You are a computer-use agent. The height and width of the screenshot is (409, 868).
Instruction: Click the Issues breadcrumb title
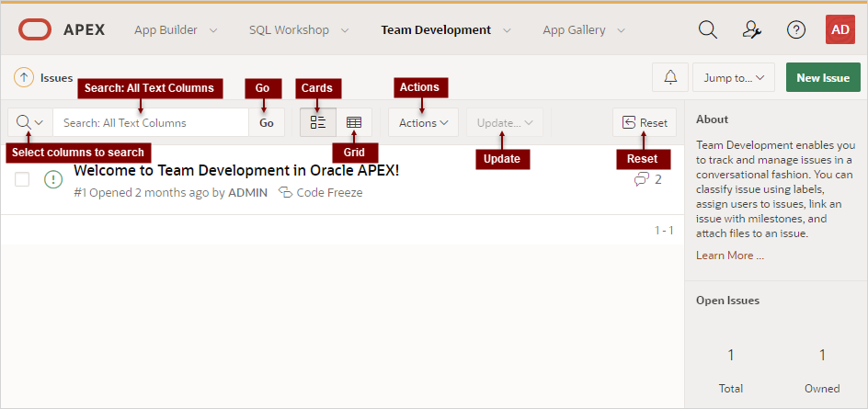point(56,77)
